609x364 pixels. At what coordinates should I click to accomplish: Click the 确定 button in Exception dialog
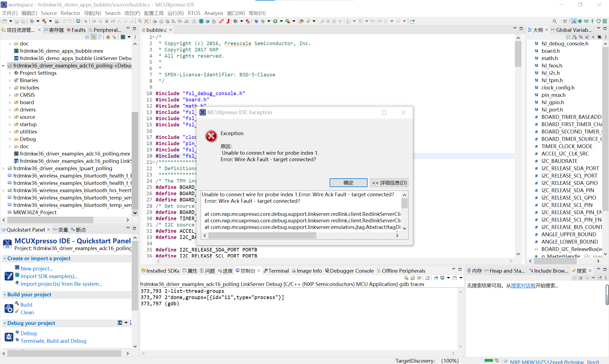tap(348, 183)
